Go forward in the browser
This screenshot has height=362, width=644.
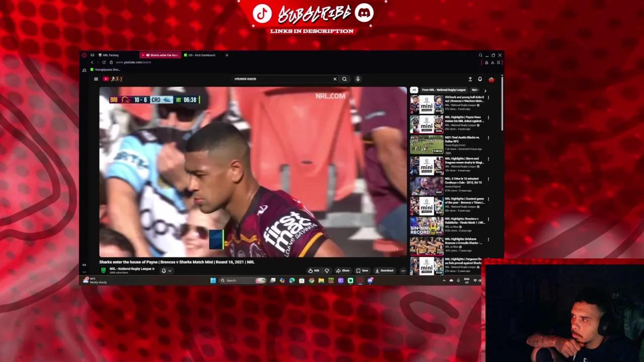tap(98, 62)
